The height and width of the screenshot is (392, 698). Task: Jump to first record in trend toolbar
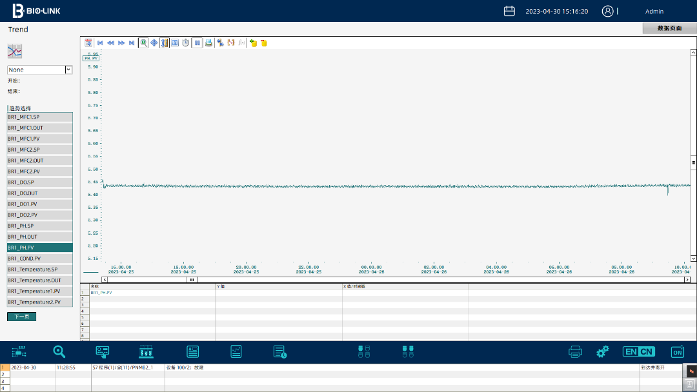point(100,43)
